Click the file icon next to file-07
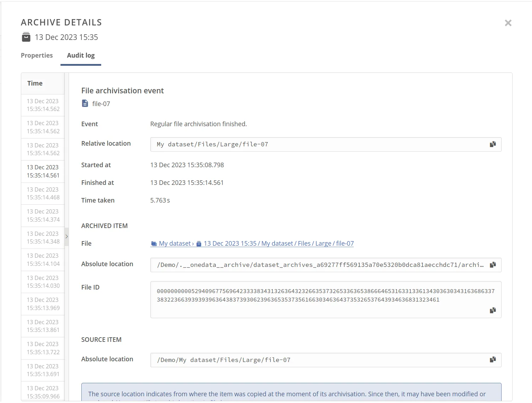Image resolution: width=532 pixels, height=403 pixels. pos(85,103)
